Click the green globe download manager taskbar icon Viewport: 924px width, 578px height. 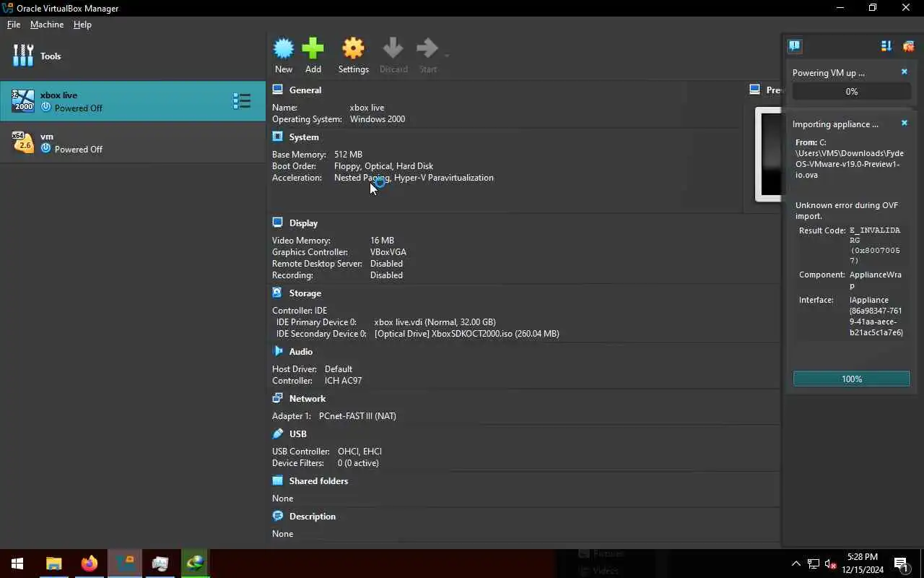tap(196, 564)
